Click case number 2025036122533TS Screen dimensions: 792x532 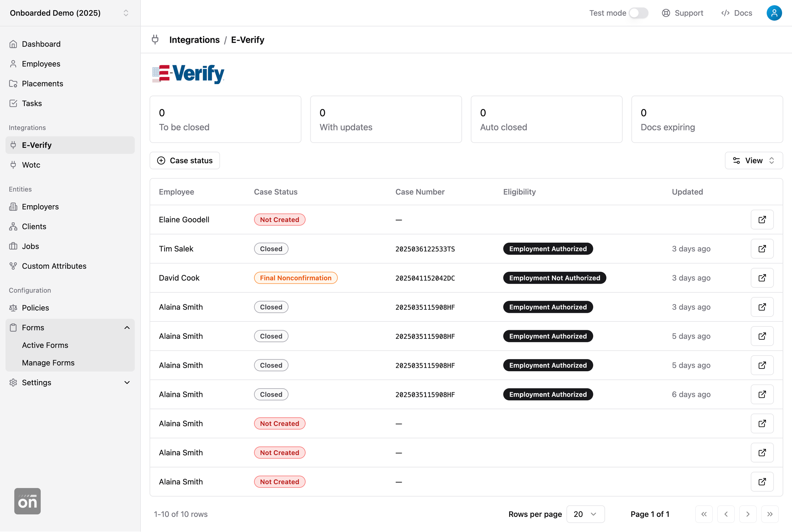(425, 249)
